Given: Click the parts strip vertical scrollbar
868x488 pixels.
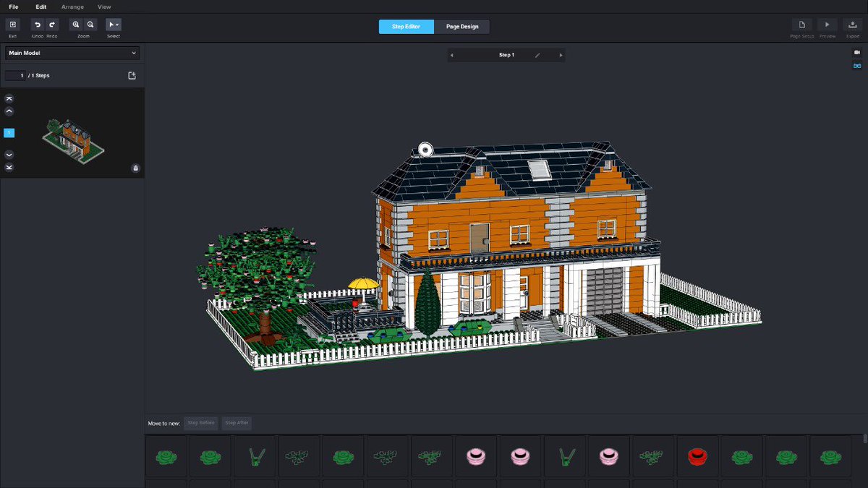Looking at the screenshot, I should 864,439.
